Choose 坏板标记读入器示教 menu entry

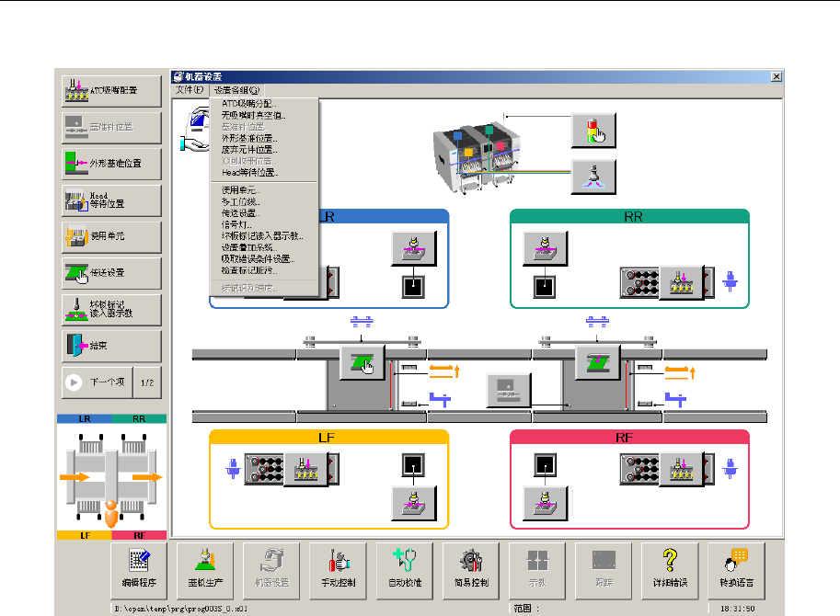click(263, 236)
